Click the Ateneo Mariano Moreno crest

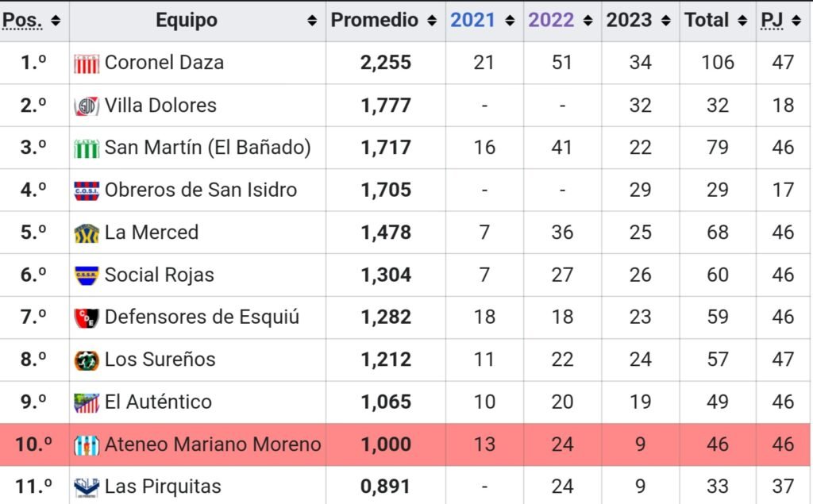[x=86, y=445]
